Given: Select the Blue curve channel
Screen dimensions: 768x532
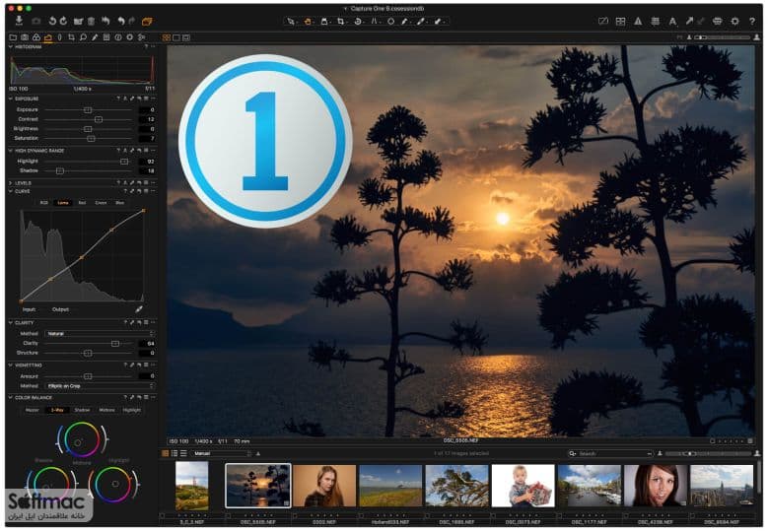Looking at the screenshot, I should pyautogui.click(x=120, y=203).
